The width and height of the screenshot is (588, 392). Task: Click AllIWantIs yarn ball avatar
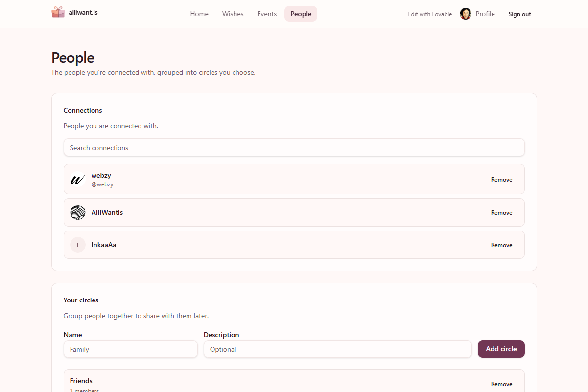click(78, 212)
